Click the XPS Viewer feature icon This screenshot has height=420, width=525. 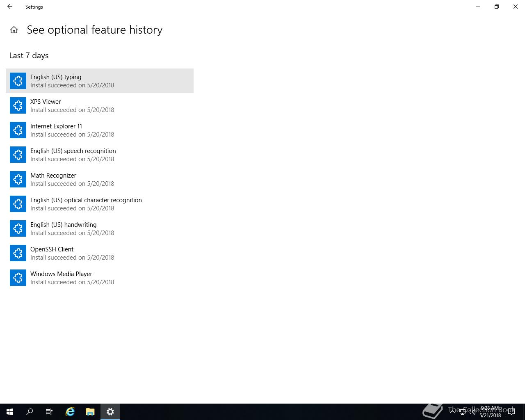point(18,105)
